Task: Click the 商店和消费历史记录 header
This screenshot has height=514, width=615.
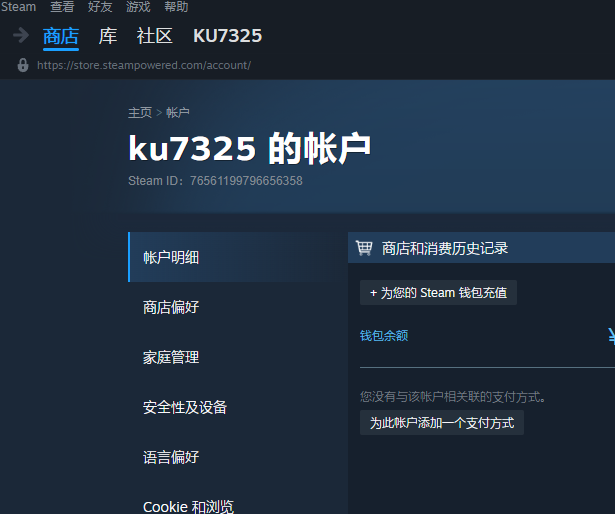Action: 445,248
